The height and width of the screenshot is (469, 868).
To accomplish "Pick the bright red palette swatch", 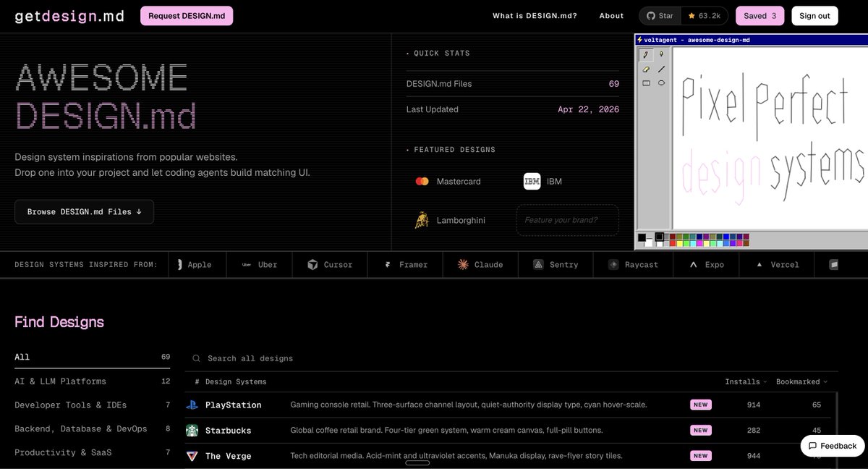I will point(673,244).
